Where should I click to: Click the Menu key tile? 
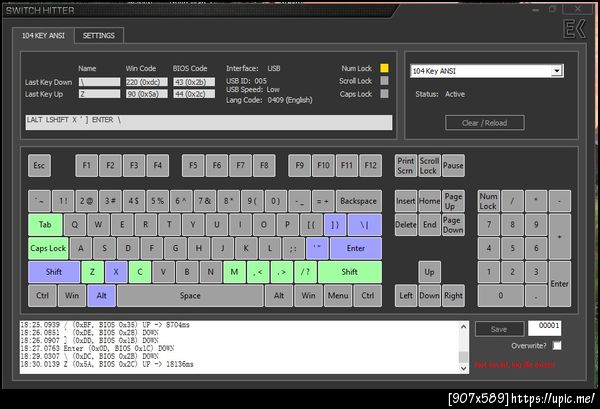338,295
